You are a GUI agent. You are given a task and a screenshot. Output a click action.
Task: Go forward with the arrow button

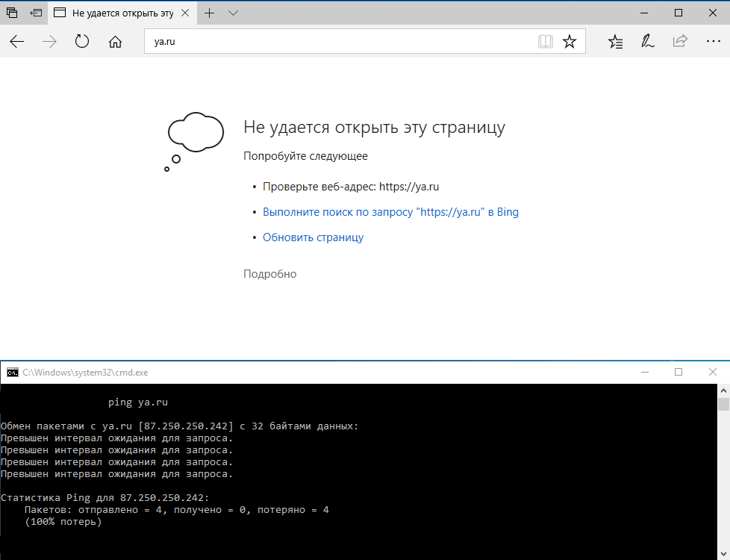(x=49, y=42)
